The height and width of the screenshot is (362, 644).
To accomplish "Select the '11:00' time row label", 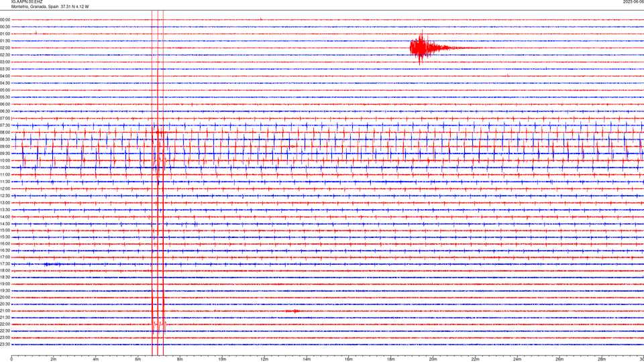I will point(5,174).
